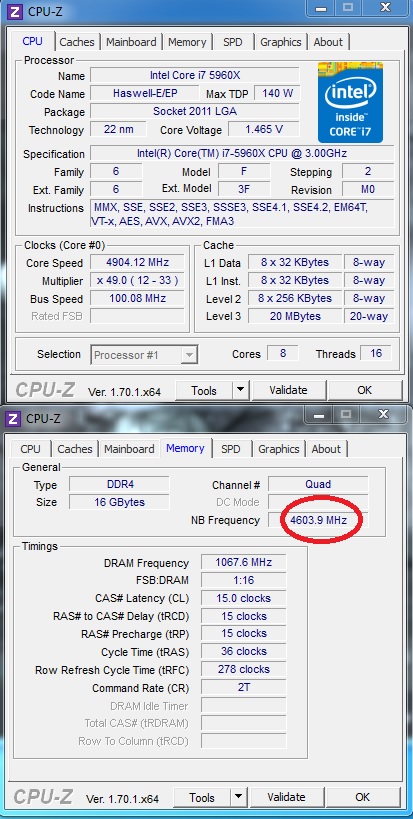This screenshot has height=819, width=413.
Task: Click the Threads count value 16
Action: [376, 354]
